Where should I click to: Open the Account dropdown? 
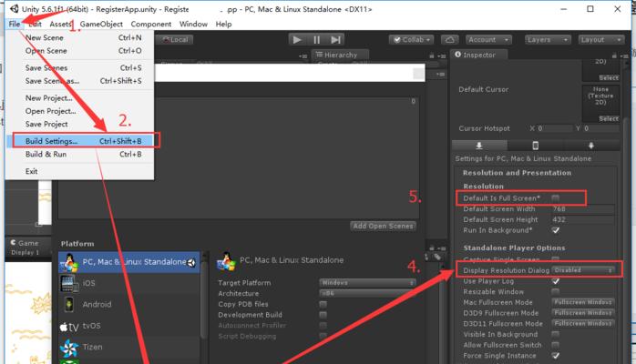click(488, 40)
